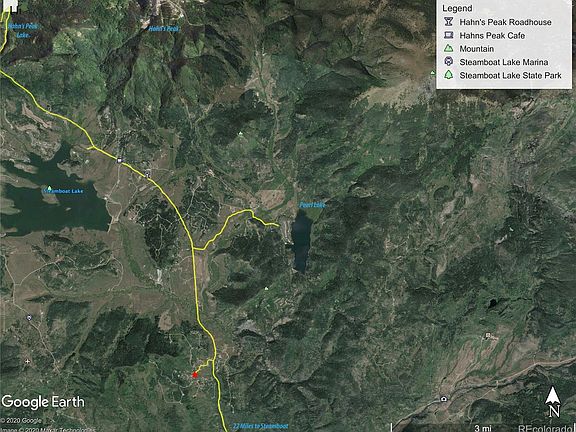
Task: Open the Steamboat Lake map label
Action: 64,191
